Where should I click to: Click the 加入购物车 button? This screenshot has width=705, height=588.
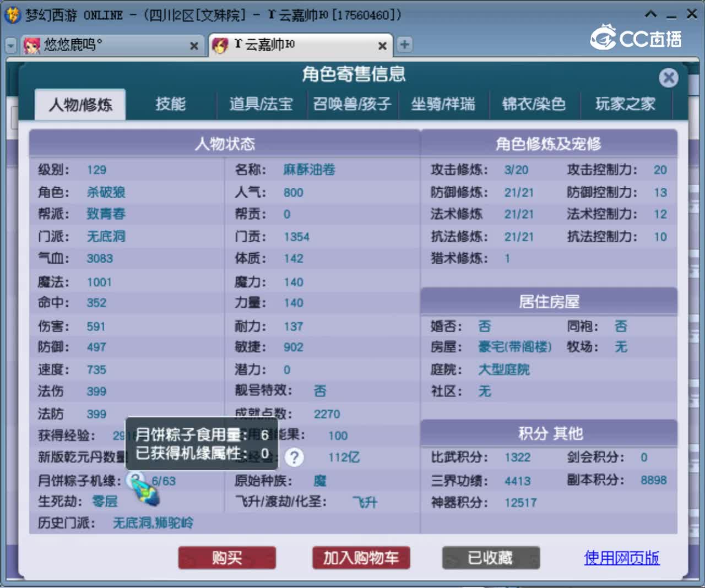click(x=361, y=558)
